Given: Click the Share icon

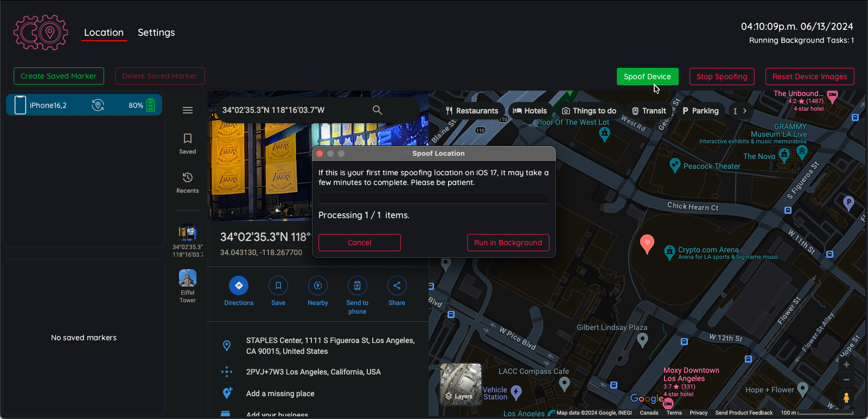Looking at the screenshot, I should coord(397,285).
